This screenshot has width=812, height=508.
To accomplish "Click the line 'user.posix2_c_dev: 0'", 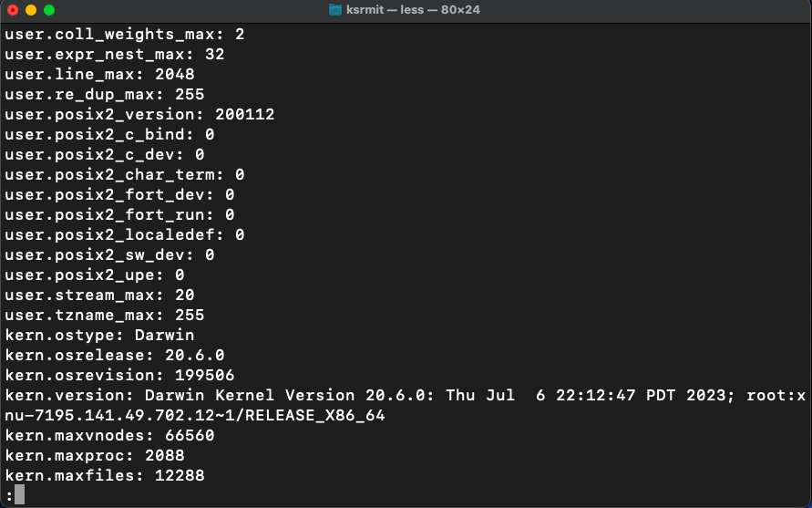I will 105,154.
